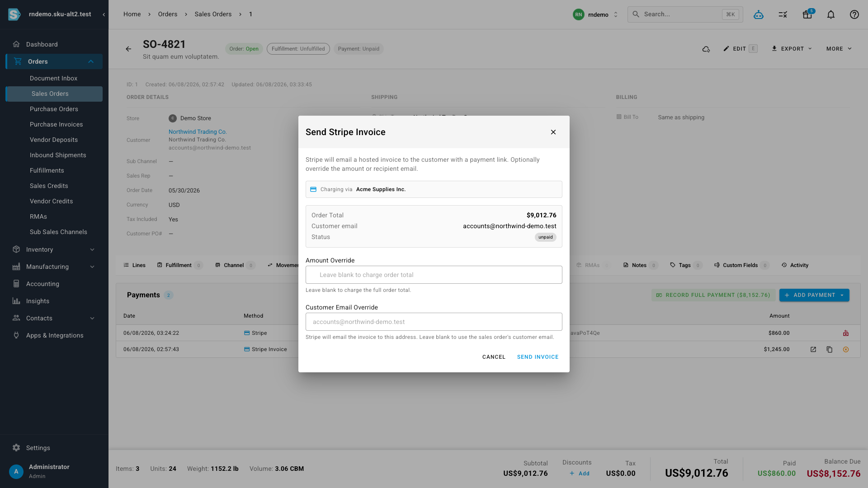This screenshot has width=868, height=488.
Task: Close the Send Stripe Invoice dialog
Action: point(553,132)
